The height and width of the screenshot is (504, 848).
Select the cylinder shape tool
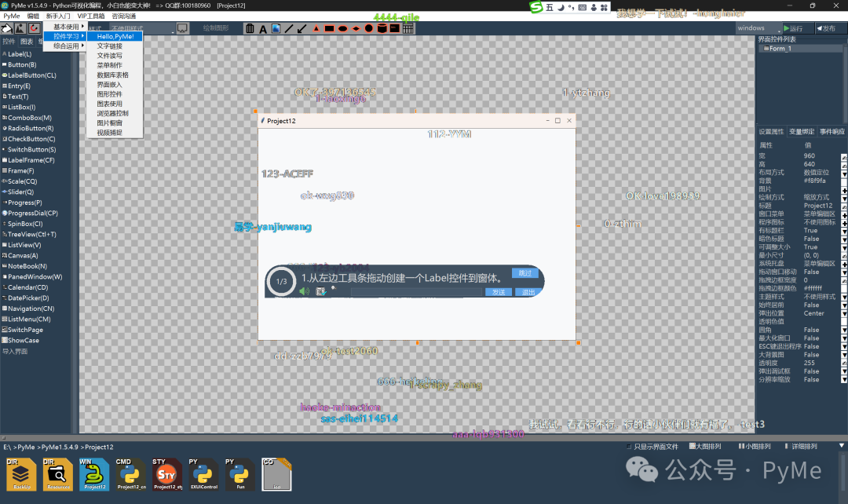coord(382,29)
